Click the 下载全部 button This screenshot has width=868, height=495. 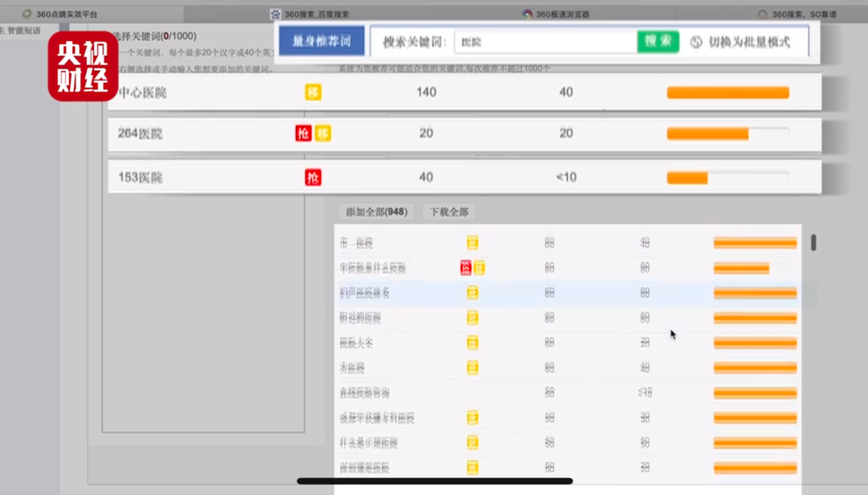pyautogui.click(x=448, y=212)
